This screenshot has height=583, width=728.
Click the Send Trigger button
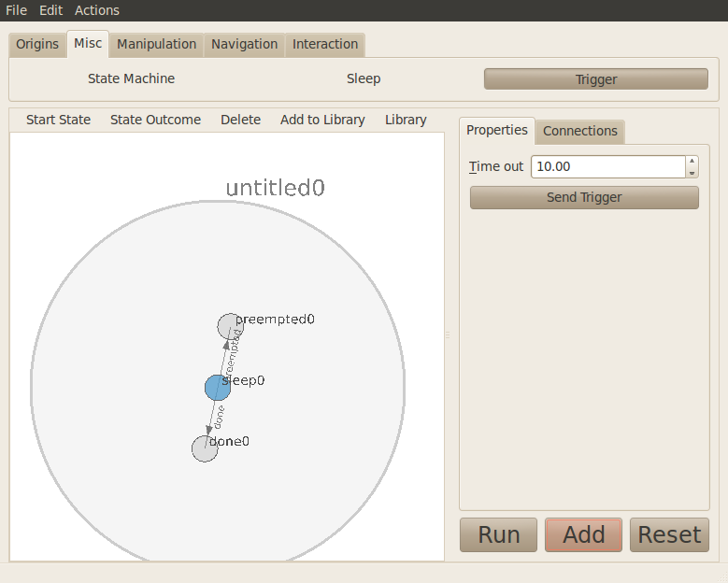pyautogui.click(x=584, y=197)
